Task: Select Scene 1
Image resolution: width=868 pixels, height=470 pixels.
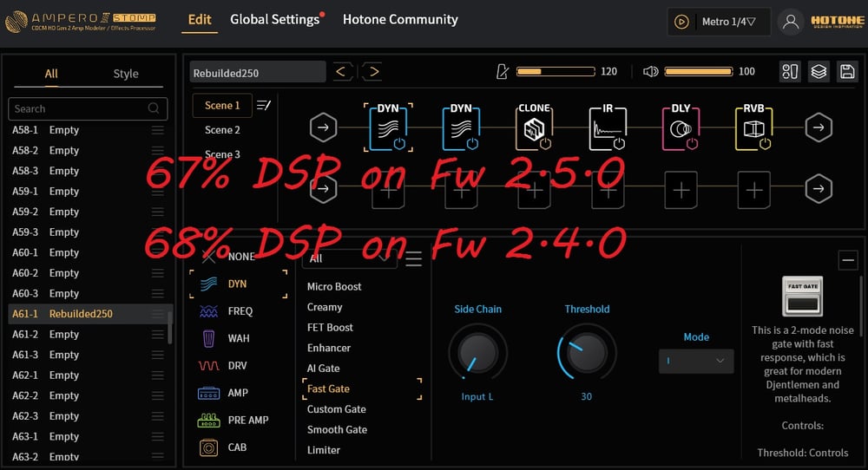Action: (222, 105)
